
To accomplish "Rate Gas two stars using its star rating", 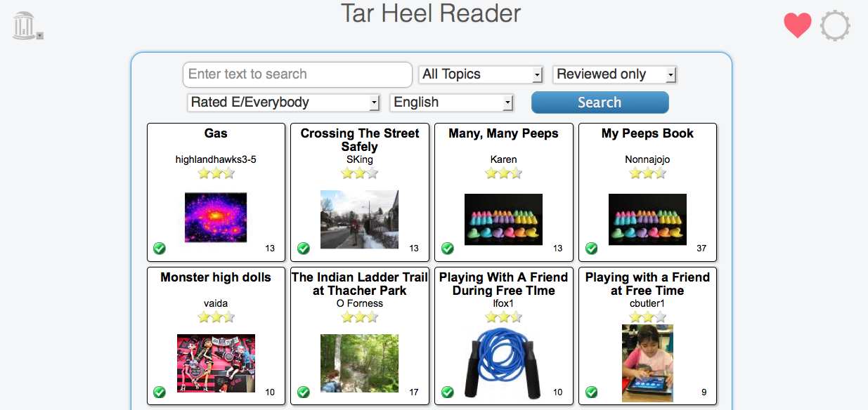I will point(215,173).
